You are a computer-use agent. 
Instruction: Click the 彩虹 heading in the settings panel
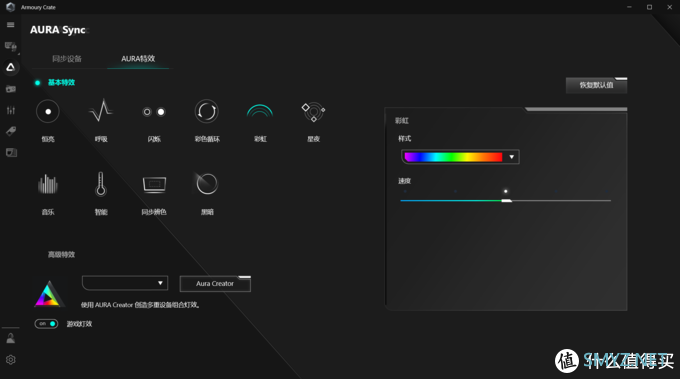tap(402, 121)
